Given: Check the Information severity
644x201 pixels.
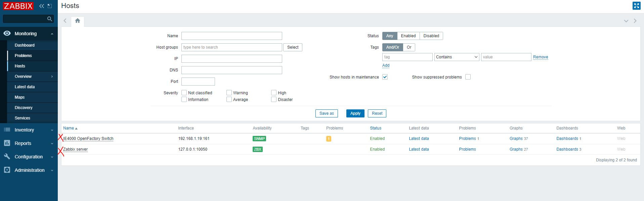Looking at the screenshot, I should pyautogui.click(x=184, y=99).
